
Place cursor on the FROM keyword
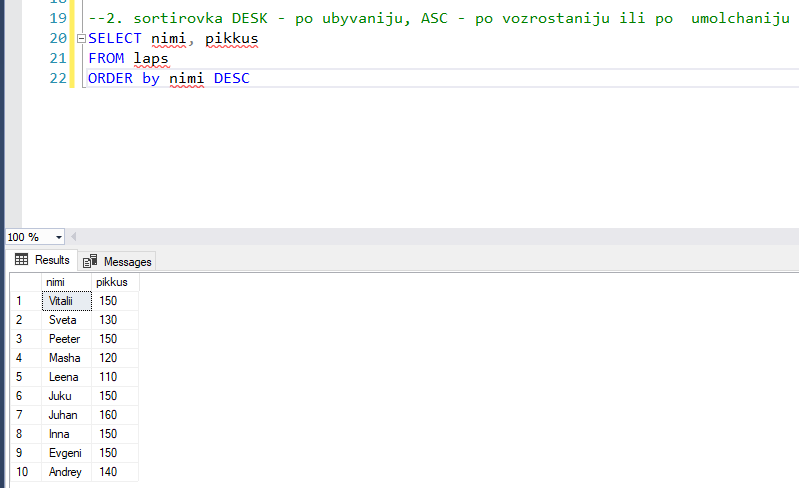pyautogui.click(x=106, y=59)
